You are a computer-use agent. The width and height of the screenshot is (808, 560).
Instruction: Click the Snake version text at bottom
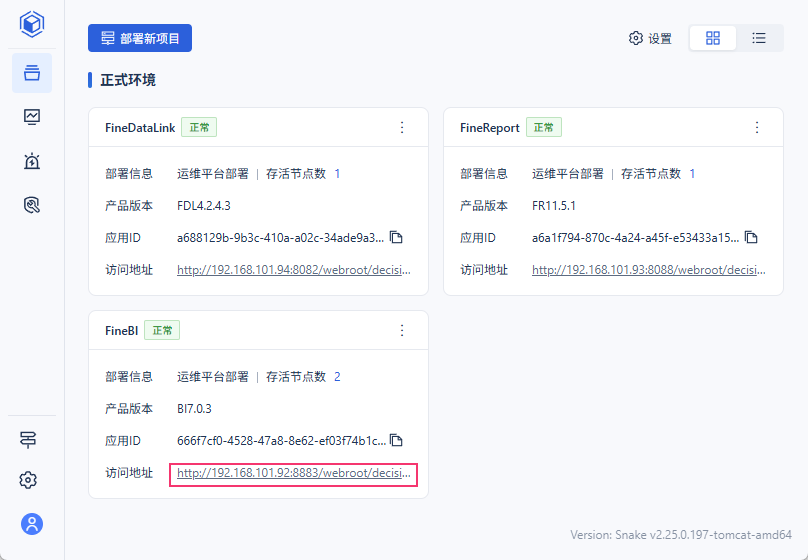(x=681, y=535)
